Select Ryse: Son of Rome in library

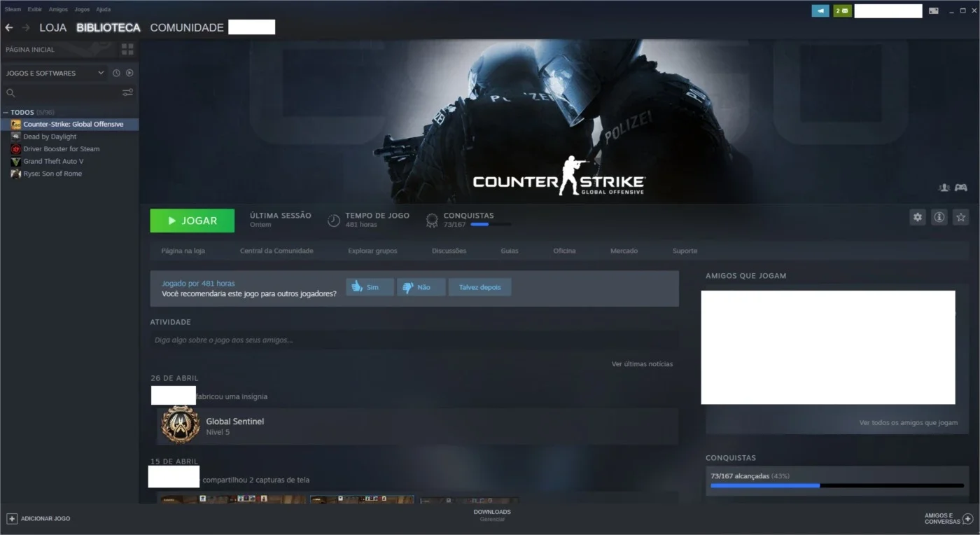pyautogui.click(x=52, y=174)
